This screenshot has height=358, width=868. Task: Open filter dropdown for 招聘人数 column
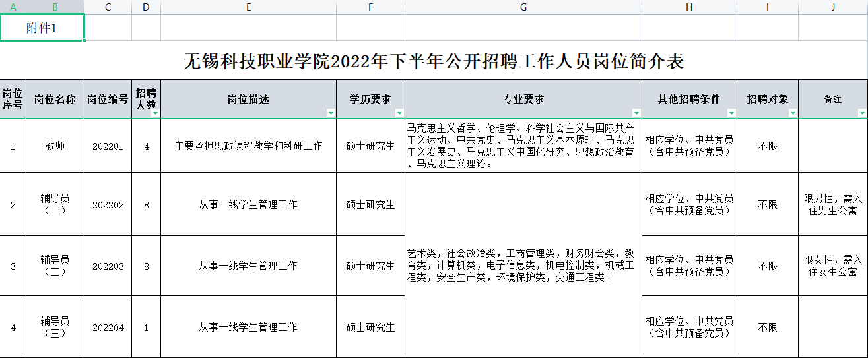pyautogui.click(x=155, y=113)
